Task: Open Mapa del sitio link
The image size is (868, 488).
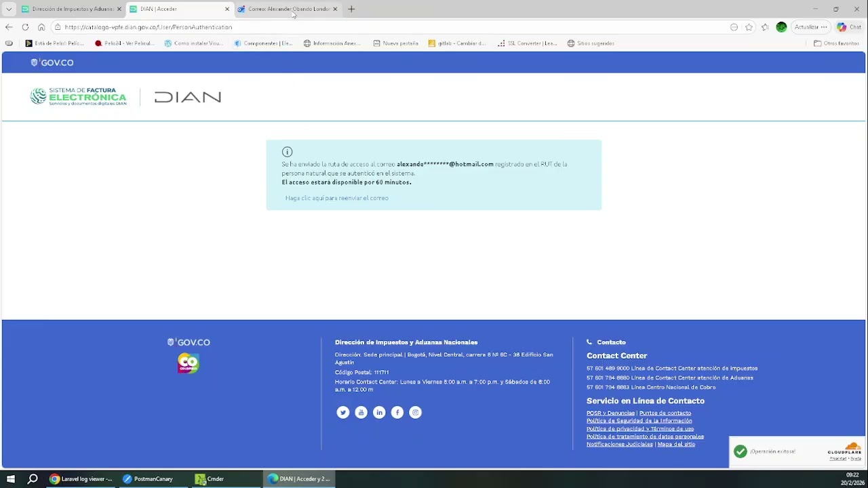Action: 676,444
